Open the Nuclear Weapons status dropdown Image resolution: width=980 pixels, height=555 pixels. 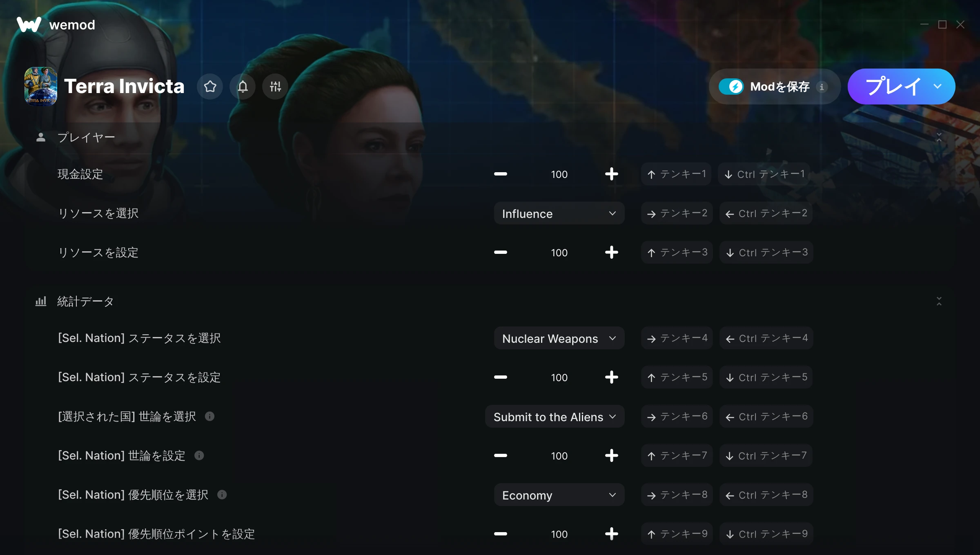coord(559,338)
